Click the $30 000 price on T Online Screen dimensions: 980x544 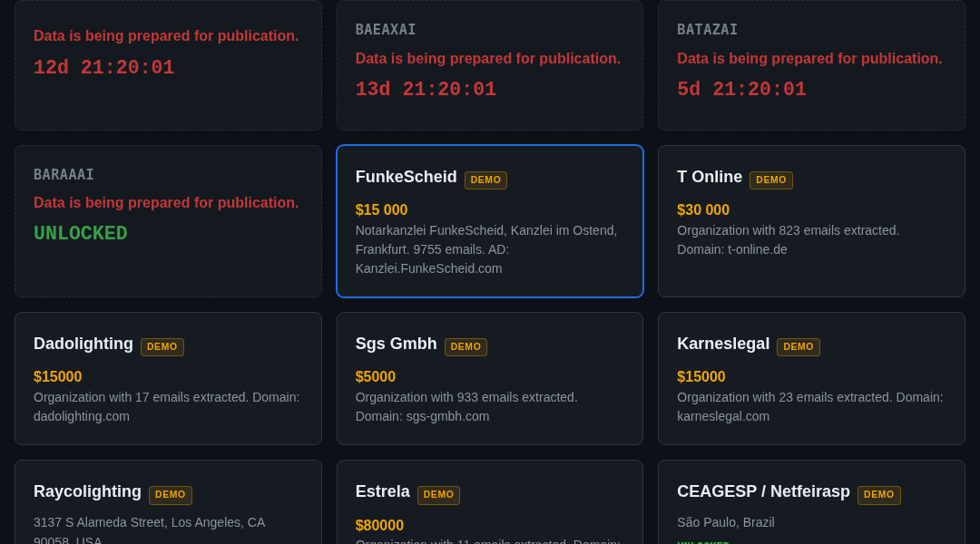point(703,209)
